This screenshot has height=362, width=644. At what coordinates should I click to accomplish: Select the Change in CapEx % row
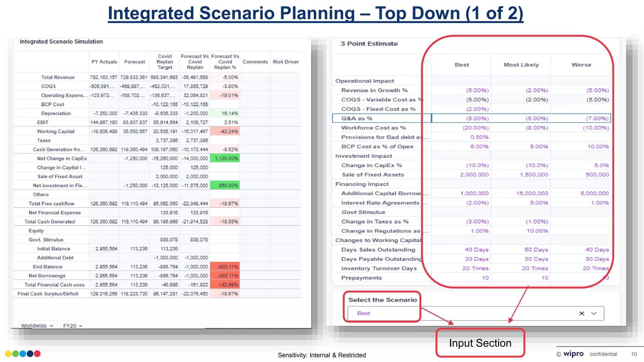coord(472,165)
